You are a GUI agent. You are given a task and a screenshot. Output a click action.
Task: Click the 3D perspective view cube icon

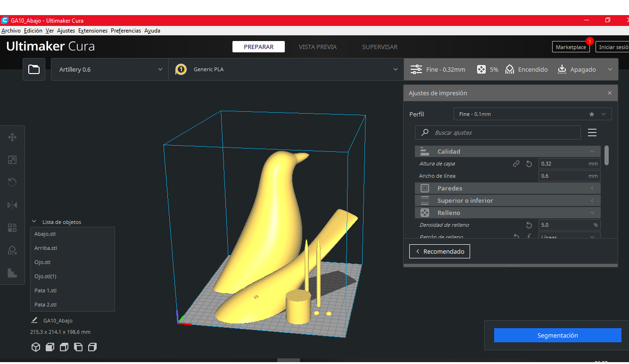point(35,347)
